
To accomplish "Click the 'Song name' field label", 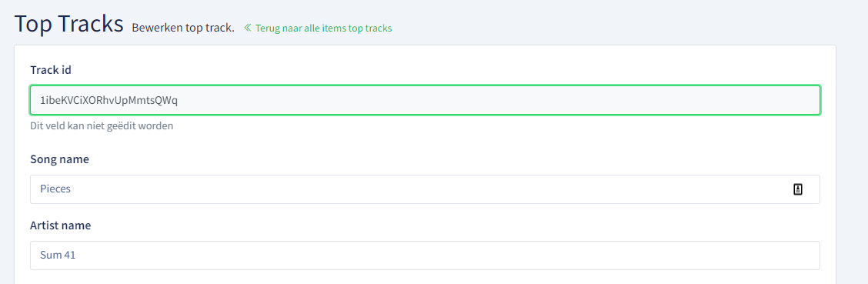I will tap(60, 159).
